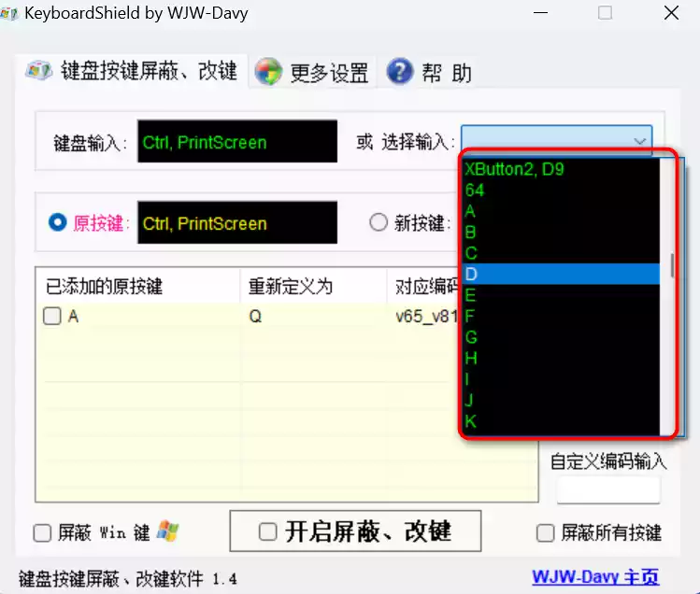Switch to the 更多设置 tab
The height and width of the screenshot is (594, 700).
click(x=312, y=72)
